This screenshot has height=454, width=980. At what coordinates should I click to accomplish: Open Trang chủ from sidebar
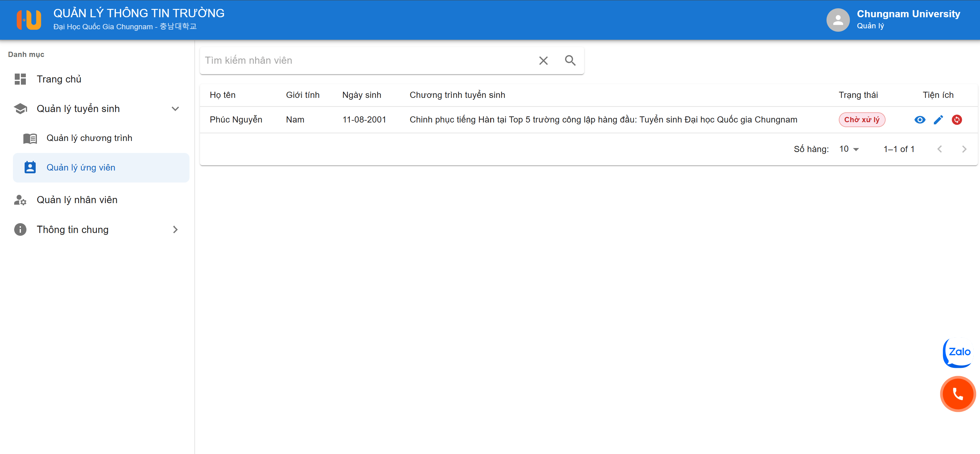point(59,79)
